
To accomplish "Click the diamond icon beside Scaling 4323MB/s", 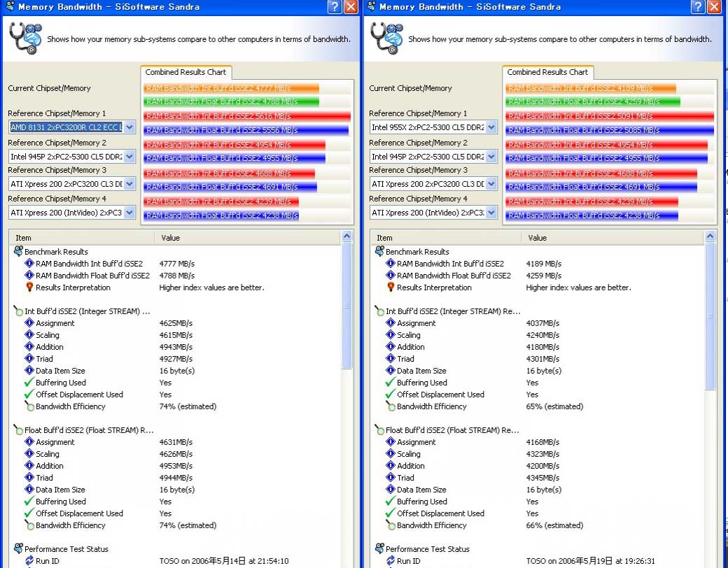I will 391,454.
